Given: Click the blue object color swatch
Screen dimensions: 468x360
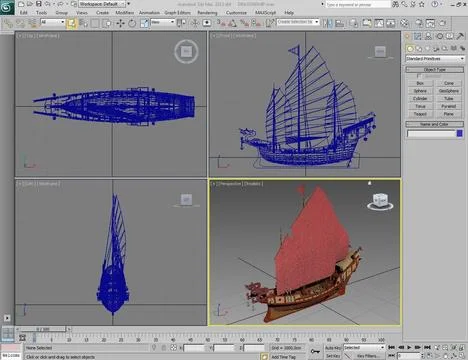Looking at the screenshot, I should [x=460, y=133].
